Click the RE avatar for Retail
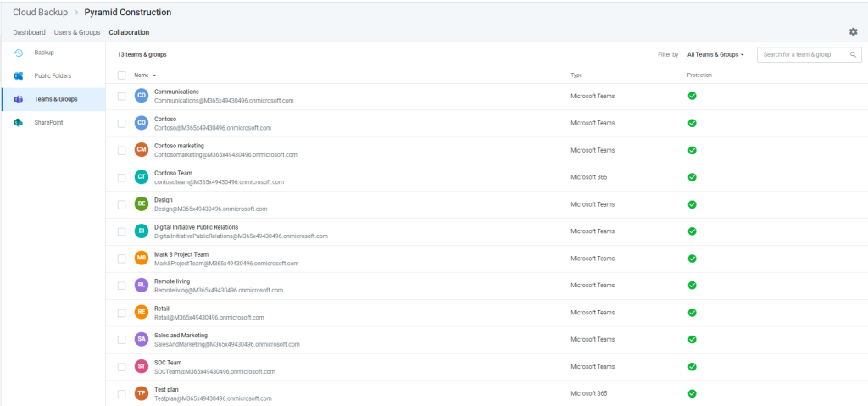 [x=142, y=313]
